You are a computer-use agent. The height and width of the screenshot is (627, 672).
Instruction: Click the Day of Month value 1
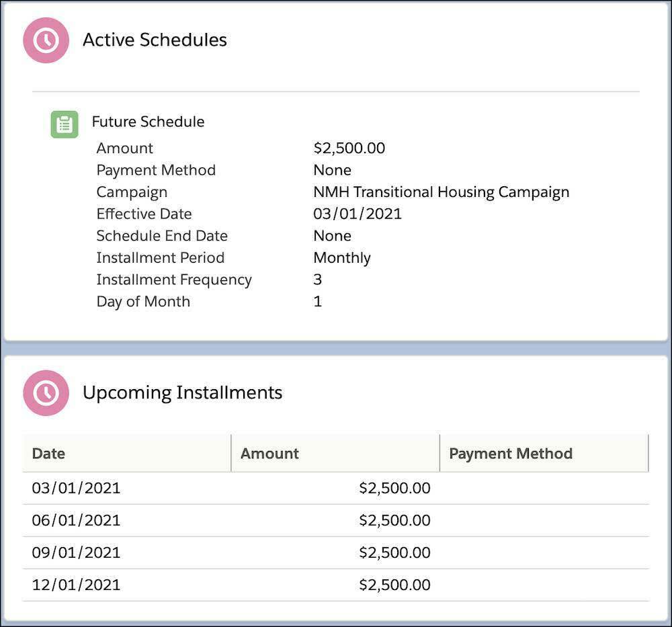[x=318, y=301]
